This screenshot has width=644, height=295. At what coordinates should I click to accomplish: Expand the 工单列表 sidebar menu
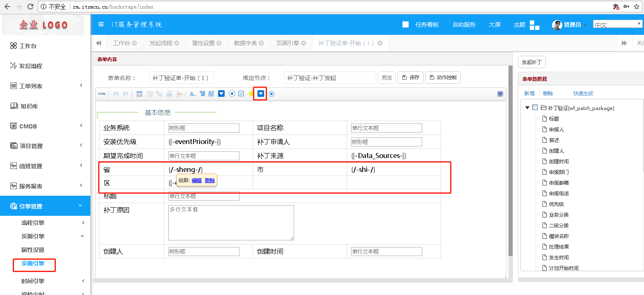click(45, 86)
